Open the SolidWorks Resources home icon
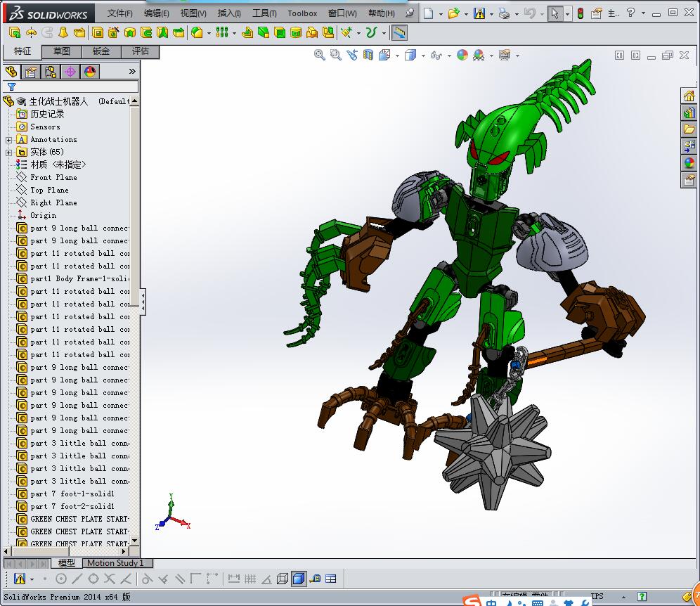 (689, 96)
